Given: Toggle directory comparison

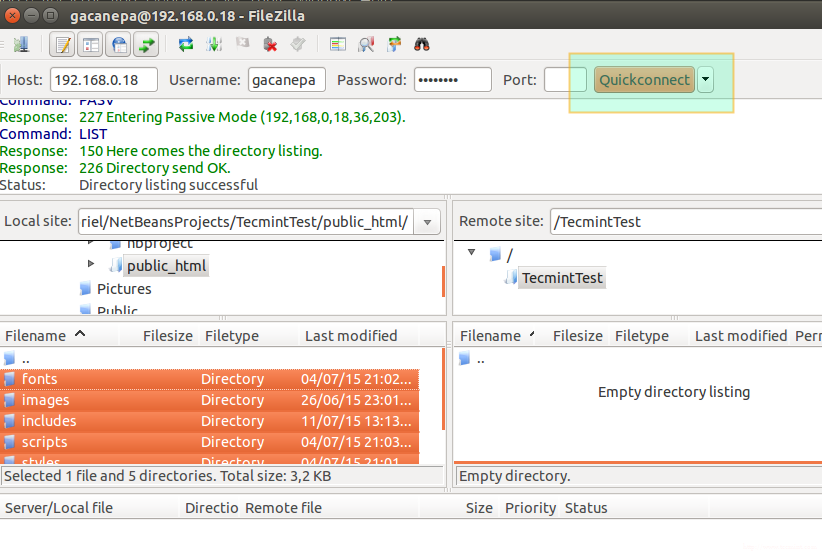Looking at the screenshot, I should coord(366,44).
